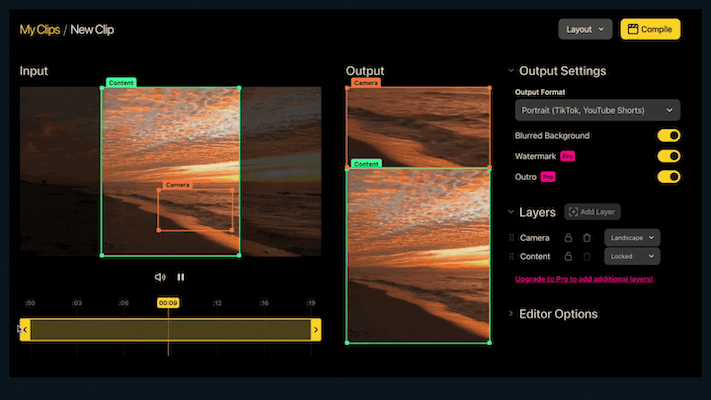Click the 00:09 playhead marker

coord(168,302)
